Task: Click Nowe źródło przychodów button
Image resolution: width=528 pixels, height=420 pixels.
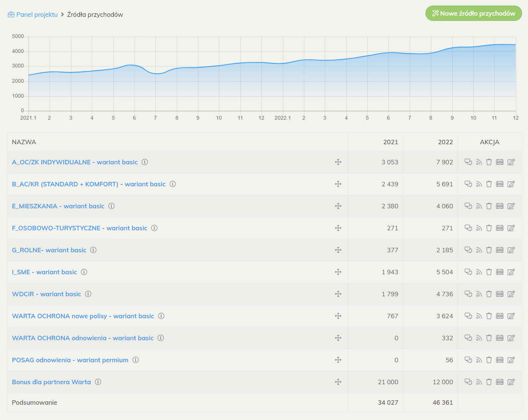Action: tap(474, 13)
